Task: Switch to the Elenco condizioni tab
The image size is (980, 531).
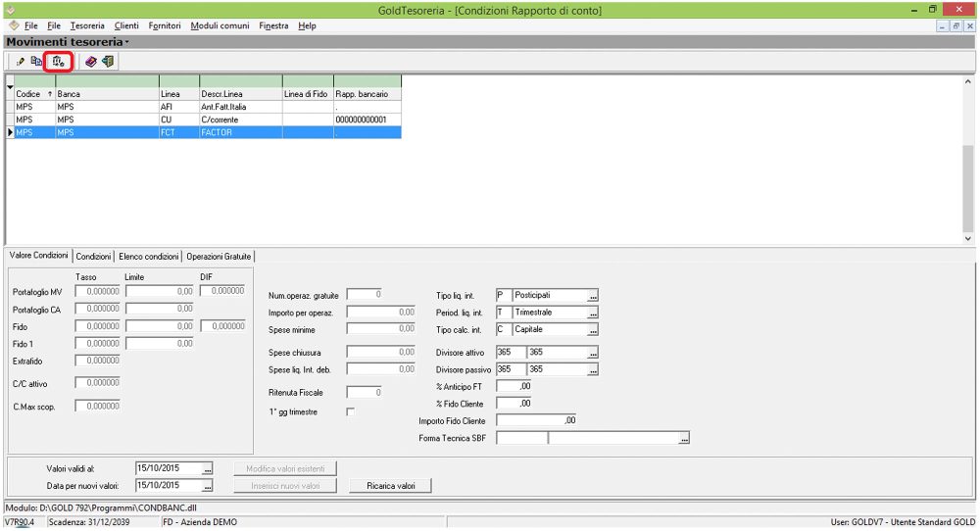Action: [148, 256]
